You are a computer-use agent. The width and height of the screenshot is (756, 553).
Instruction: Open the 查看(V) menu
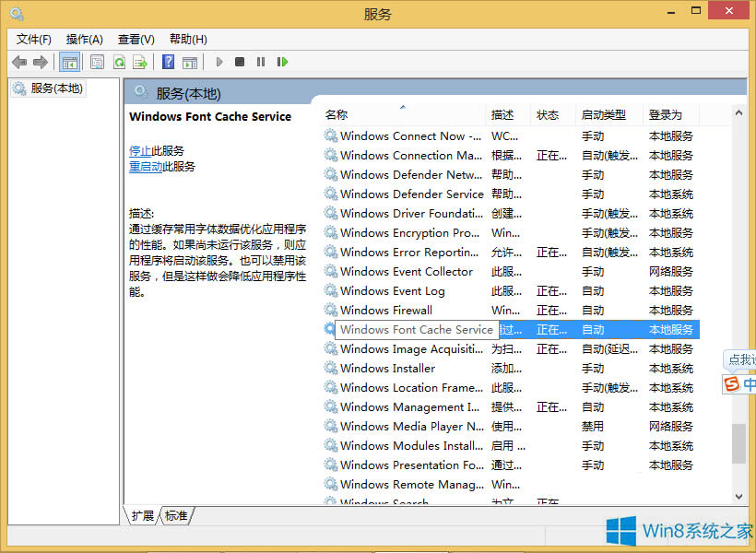pos(135,39)
